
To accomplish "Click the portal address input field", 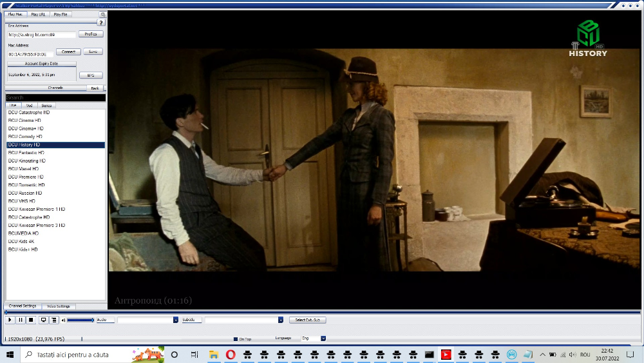I will tap(41, 35).
